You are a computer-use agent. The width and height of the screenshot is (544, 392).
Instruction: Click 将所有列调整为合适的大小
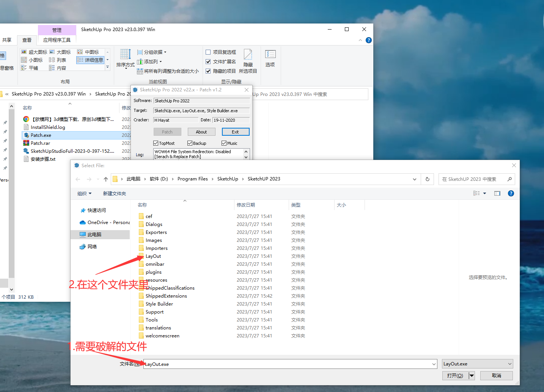click(x=168, y=71)
